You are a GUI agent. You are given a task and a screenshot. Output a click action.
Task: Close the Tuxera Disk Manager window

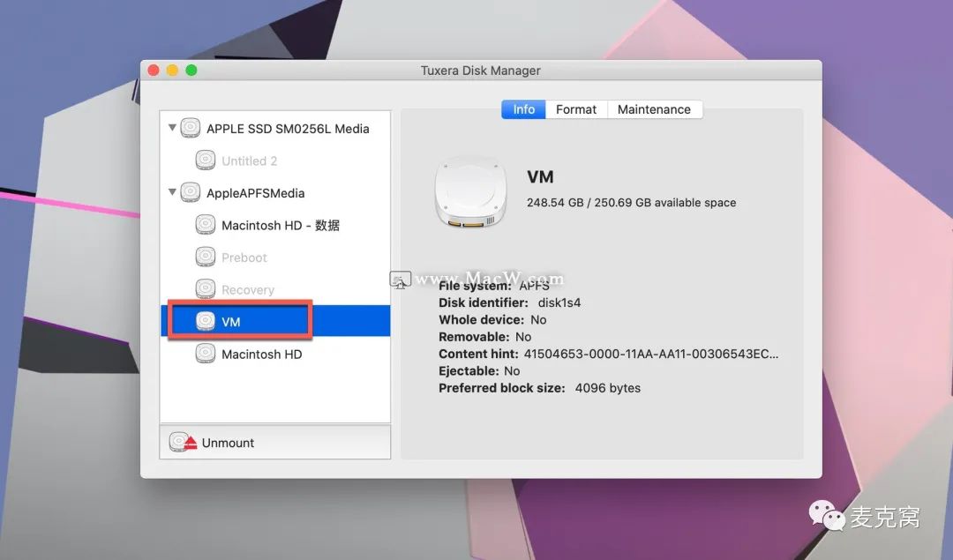(x=154, y=71)
